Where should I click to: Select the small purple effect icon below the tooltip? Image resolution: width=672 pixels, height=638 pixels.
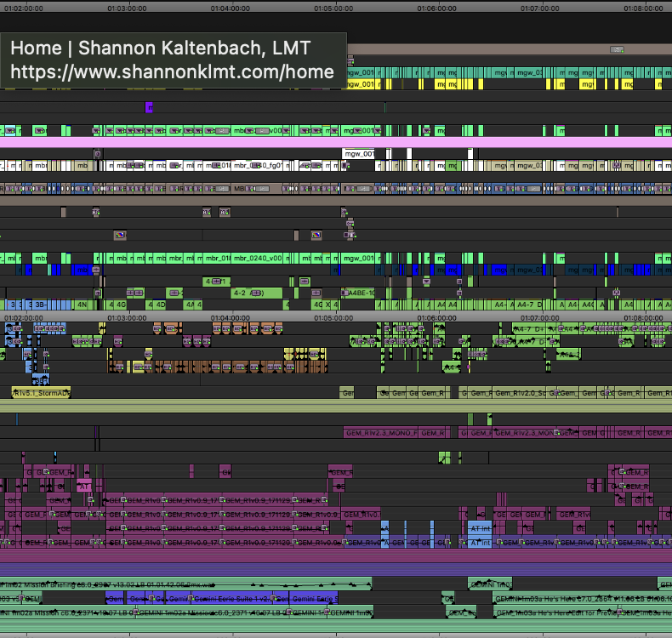[x=149, y=107]
